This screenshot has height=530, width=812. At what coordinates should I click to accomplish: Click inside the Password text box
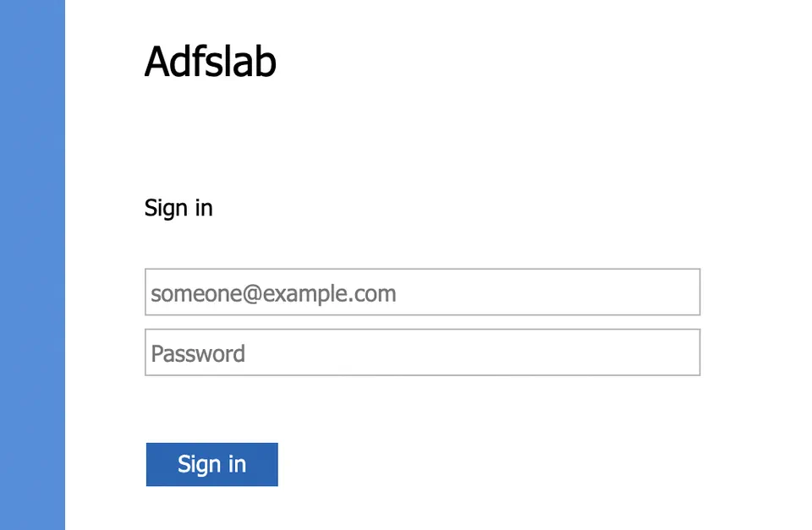(x=422, y=352)
